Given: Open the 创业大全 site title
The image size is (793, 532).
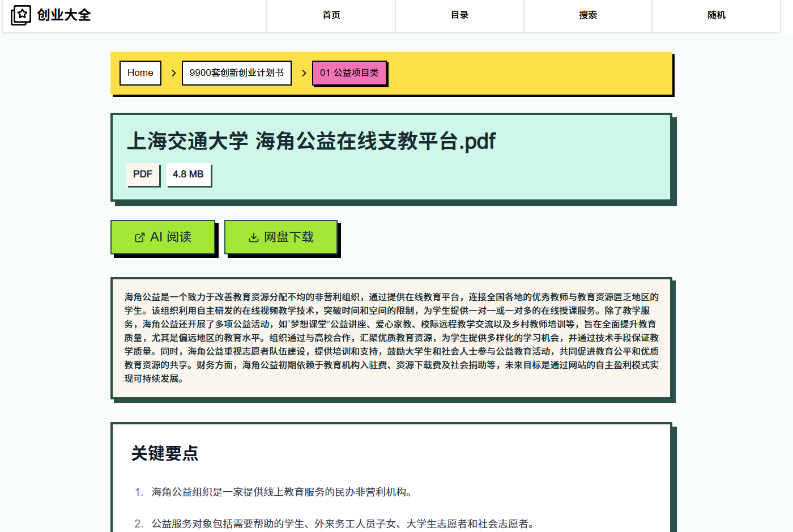Looking at the screenshot, I should [x=64, y=15].
